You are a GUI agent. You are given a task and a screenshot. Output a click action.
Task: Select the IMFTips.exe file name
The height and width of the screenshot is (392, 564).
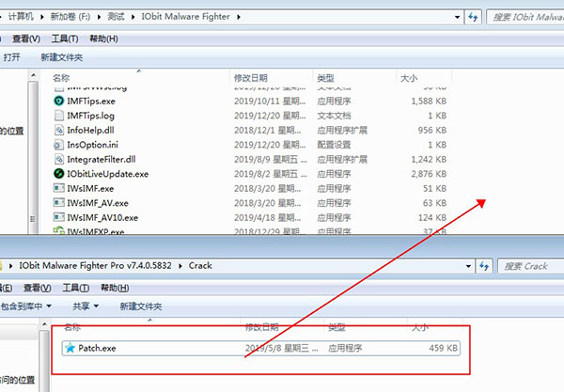pyautogui.click(x=91, y=102)
